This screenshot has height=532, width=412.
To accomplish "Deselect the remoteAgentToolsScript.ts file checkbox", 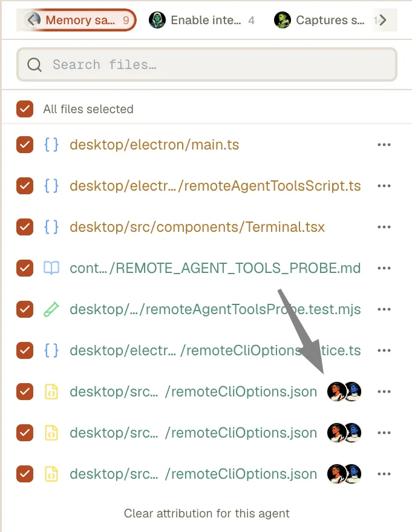I will pos(25,186).
